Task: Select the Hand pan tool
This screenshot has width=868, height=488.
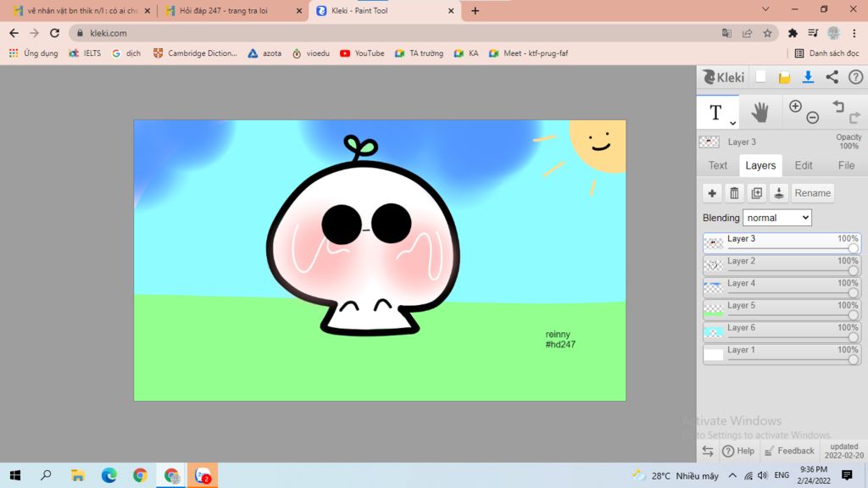Action: pos(759,113)
